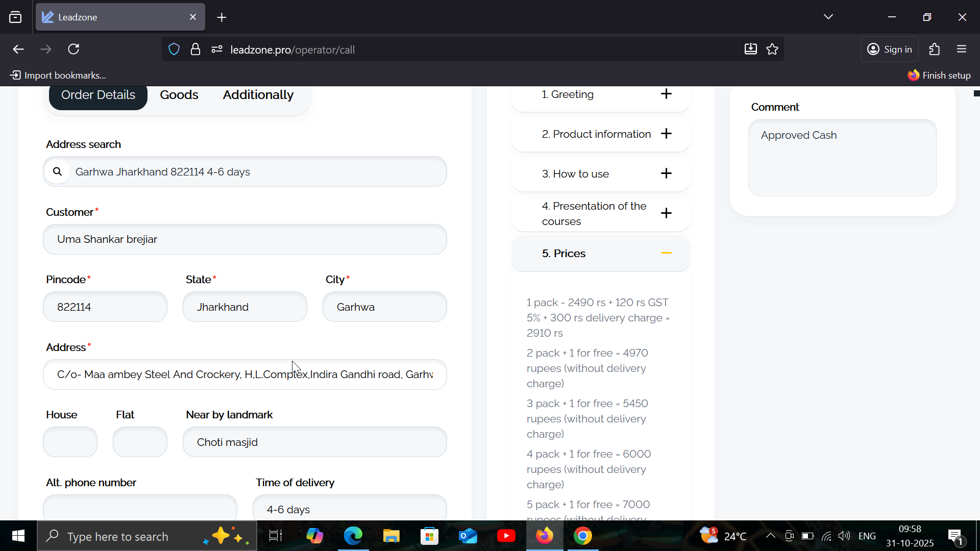Expand the 3. How to use section

tap(666, 174)
